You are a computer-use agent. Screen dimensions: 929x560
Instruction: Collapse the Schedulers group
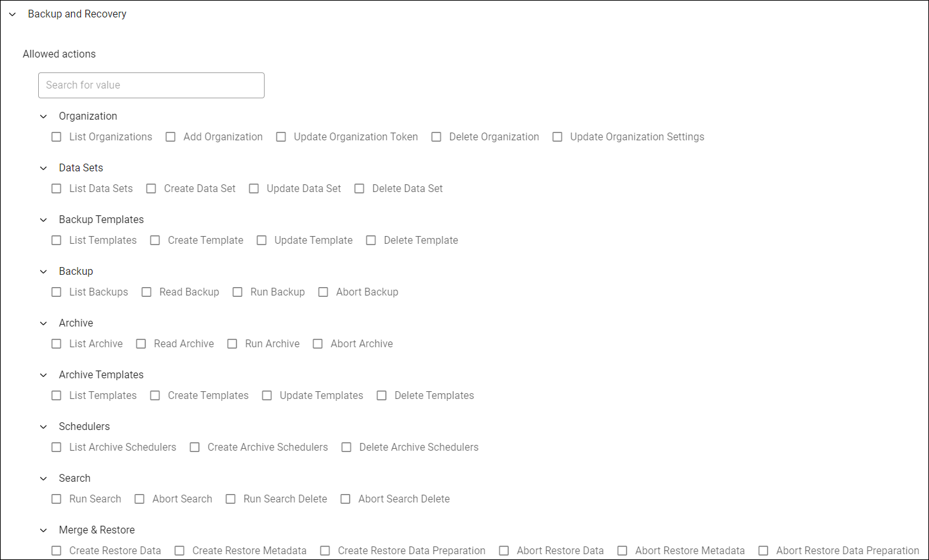click(43, 426)
